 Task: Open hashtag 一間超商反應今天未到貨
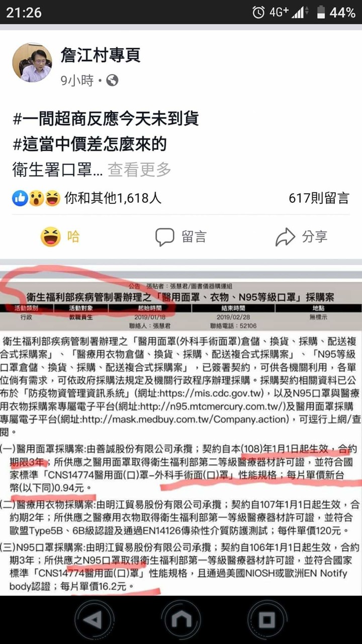tap(106, 119)
